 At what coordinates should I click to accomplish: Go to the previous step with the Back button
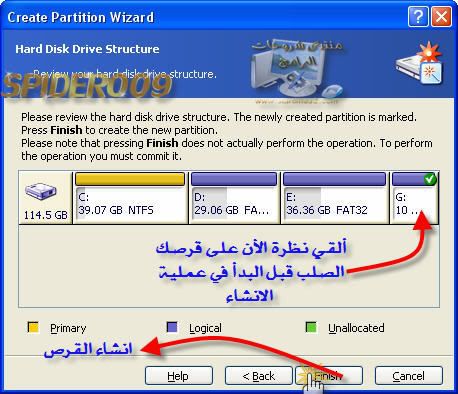coord(259,376)
